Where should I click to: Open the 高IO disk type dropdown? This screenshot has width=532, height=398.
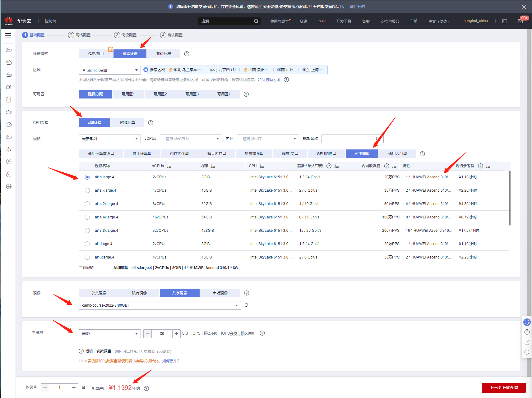[x=109, y=334]
